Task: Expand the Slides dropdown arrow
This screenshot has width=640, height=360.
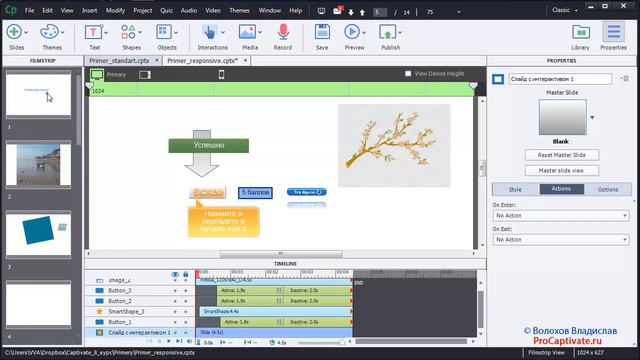Action: (x=26, y=32)
